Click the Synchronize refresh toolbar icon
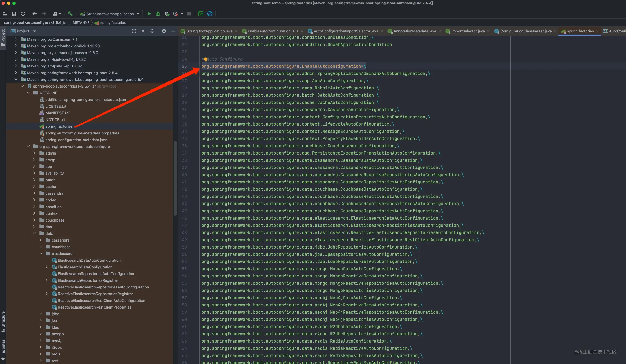Screen dimensions: 626x364 23,14
